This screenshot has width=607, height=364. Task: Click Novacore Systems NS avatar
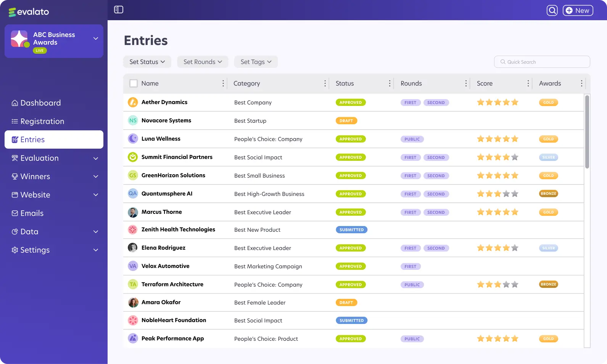(133, 120)
